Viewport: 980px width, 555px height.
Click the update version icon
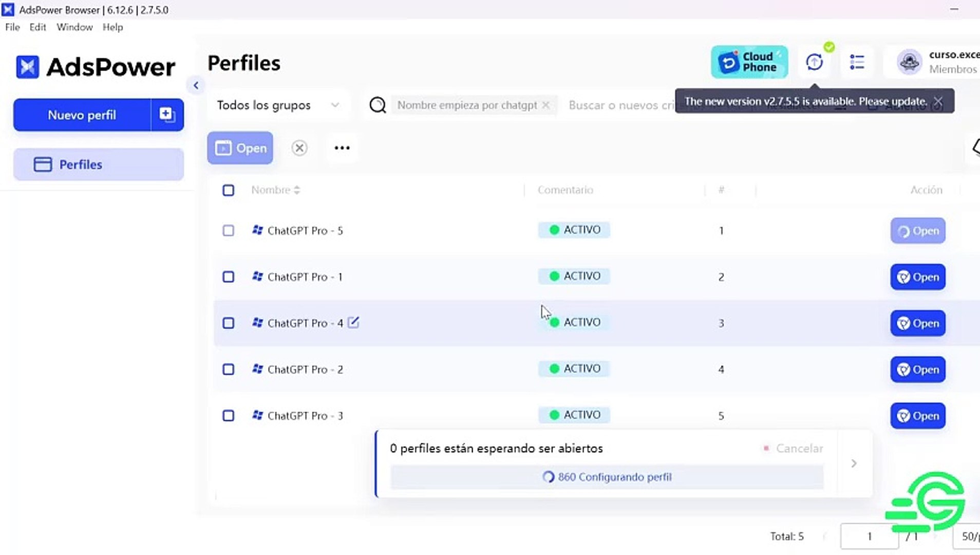[x=814, y=62]
